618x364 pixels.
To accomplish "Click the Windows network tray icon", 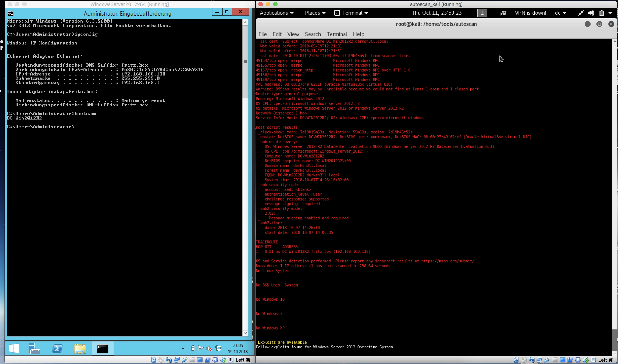I will (x=218, y=348).
